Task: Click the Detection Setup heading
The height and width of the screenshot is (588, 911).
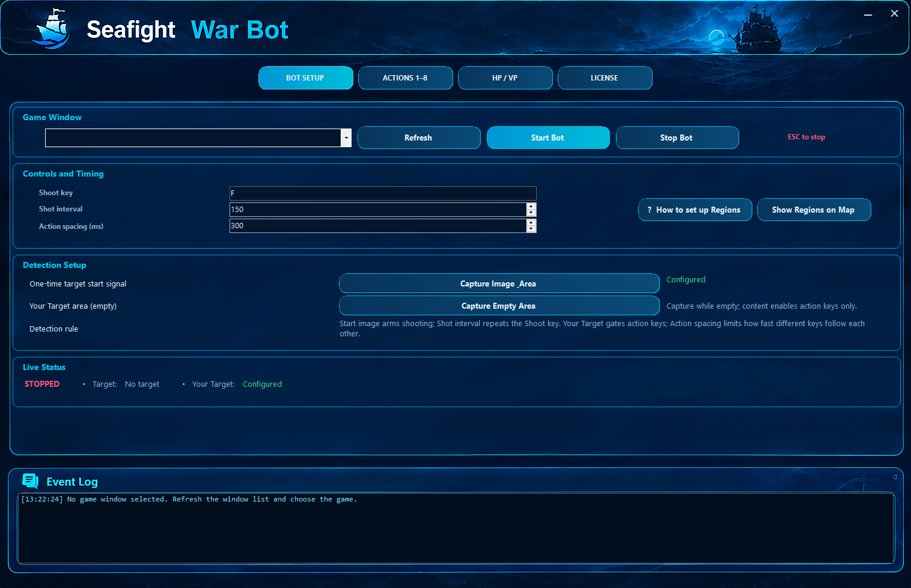Action: point(55,265)
